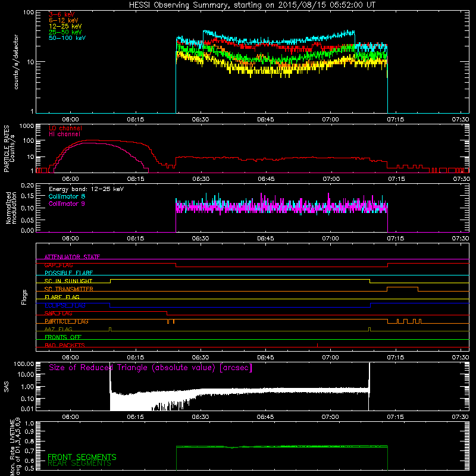Click the 'Size of Reduced Triangle' plot caption
This screenshot has height=476, width=476.
point(151,368)
